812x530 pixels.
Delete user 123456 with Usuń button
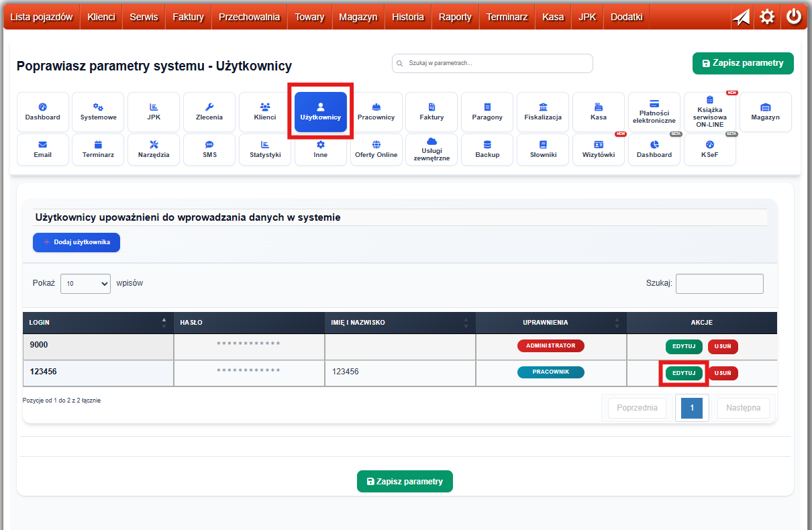pyautogui.click(x=723, y=373)
